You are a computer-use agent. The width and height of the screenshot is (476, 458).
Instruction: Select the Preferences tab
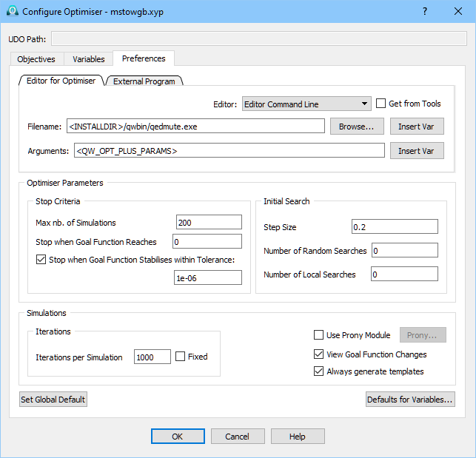point(144,58)
